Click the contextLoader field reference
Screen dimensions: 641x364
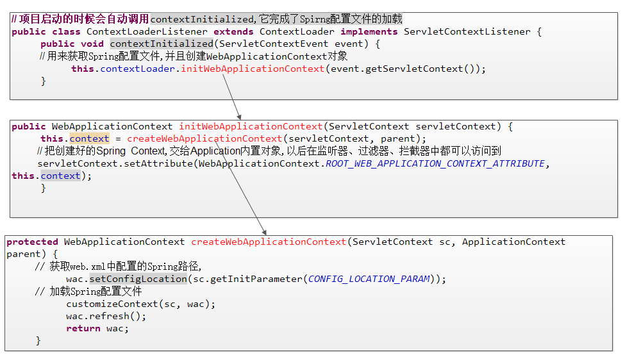coord(137,69)
